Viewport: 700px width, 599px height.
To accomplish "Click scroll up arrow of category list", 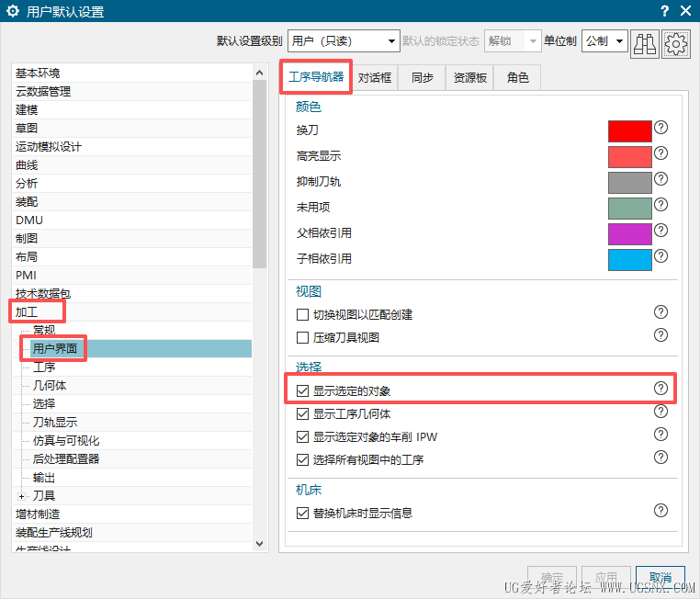I will coord(259,73).
